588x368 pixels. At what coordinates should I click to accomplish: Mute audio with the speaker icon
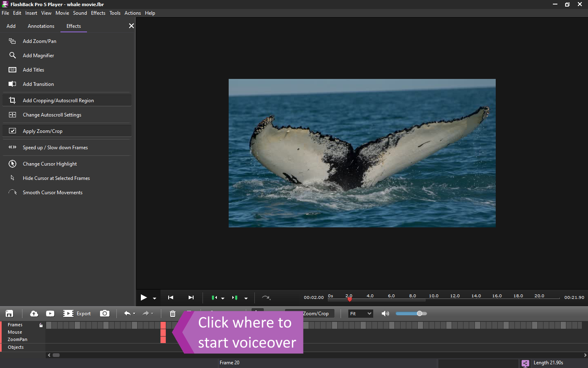[385, 314]
